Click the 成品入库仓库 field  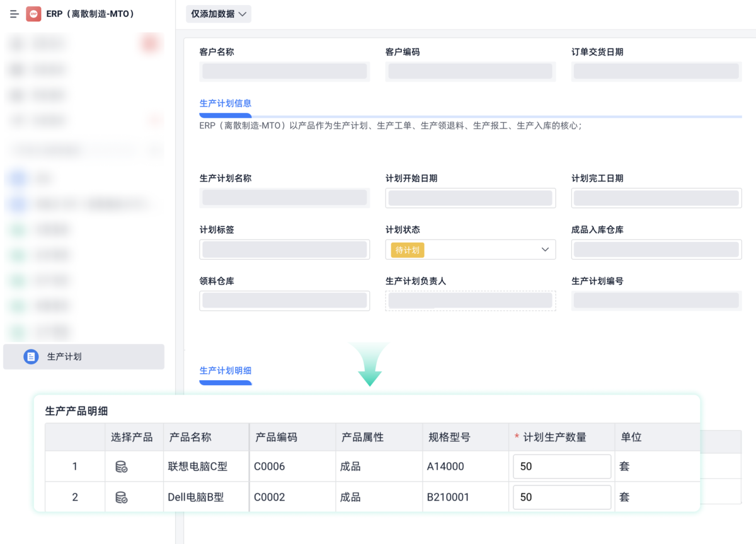[x=656, y=250]
